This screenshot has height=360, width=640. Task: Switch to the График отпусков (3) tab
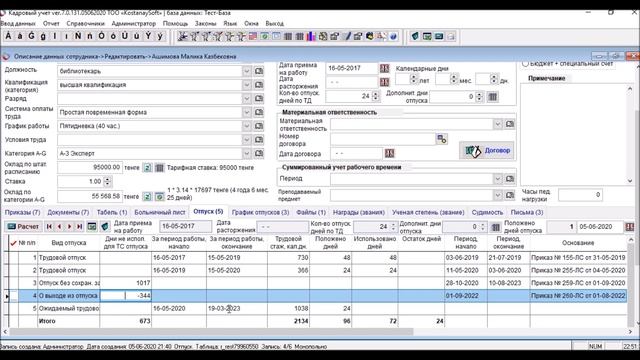pos(260,212)
